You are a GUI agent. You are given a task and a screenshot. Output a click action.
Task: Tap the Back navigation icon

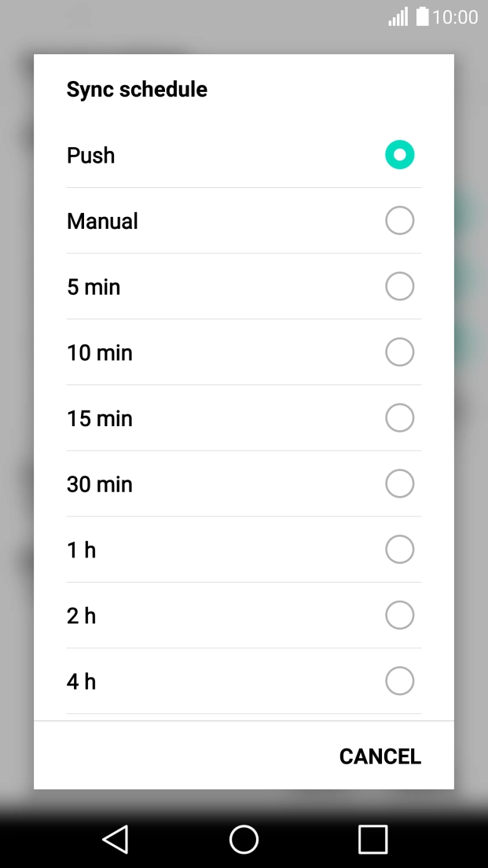pyautogui.click(x=115, y=839)
